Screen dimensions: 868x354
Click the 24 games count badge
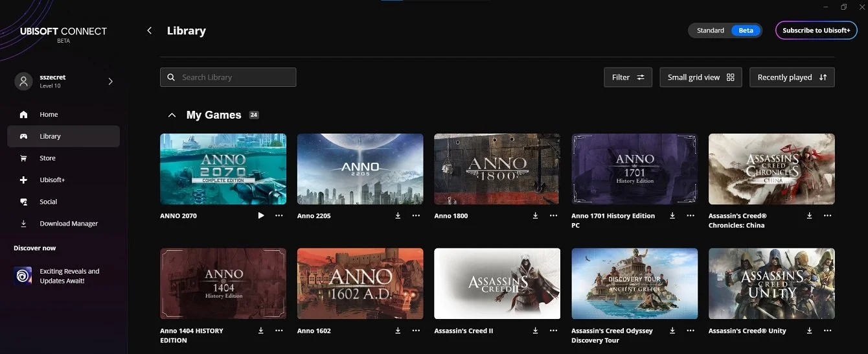click(x=254, y=115)
